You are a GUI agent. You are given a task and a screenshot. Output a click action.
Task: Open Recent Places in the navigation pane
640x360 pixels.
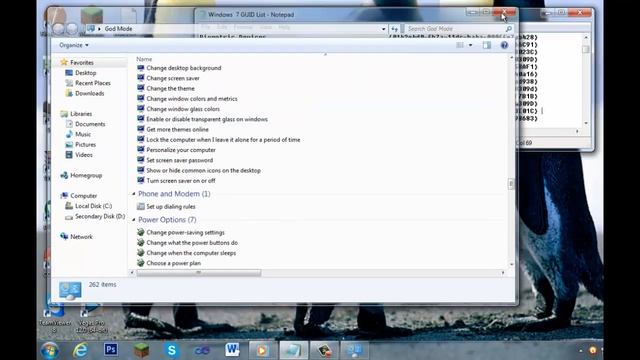pyautogui.click(x=93, y=83)
